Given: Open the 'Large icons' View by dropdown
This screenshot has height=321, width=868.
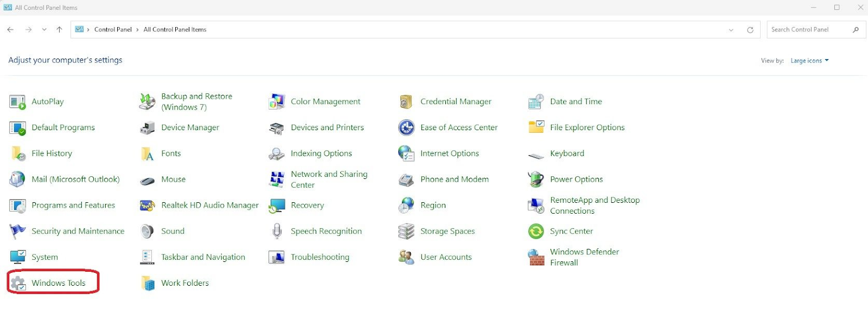Looking at the screenshot, I should point(809,61).
